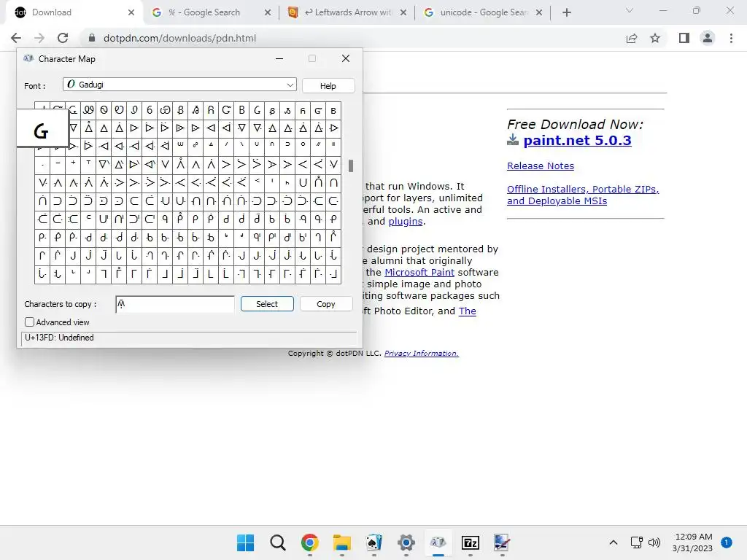This screenshot has width=747, height=560.
Task: Open File Explorer from the taskbar
Action: tap(342, 542)
